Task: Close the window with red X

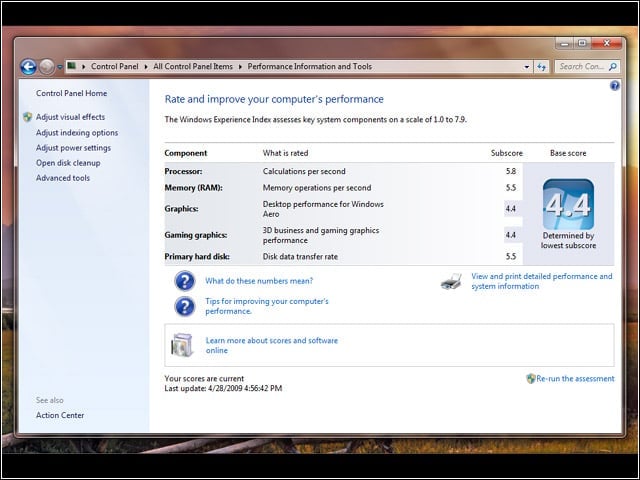Action: pyautogui.click(x=607, y=43)
